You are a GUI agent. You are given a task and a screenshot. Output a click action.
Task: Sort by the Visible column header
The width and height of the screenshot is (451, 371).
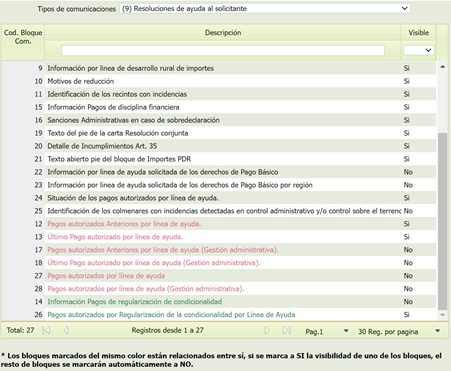click(x=419, y=33)
